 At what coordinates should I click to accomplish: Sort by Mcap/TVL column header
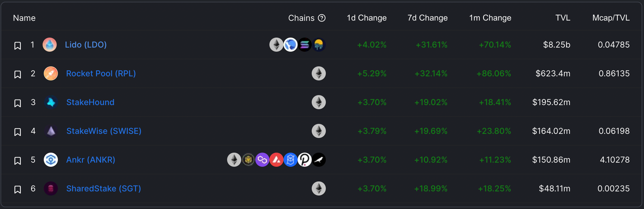[611, 18]
